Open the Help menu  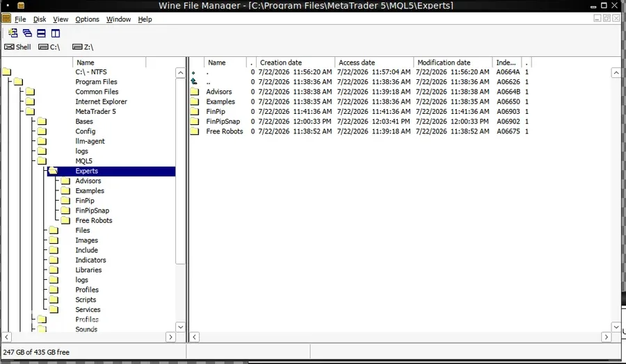point(145,19)
